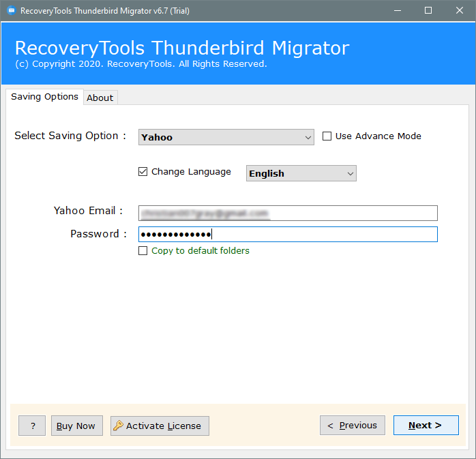Open the language dropdown showing English
Image resolution: width=476 pixels, height=459 pixels.
click(x=301, y=173)
